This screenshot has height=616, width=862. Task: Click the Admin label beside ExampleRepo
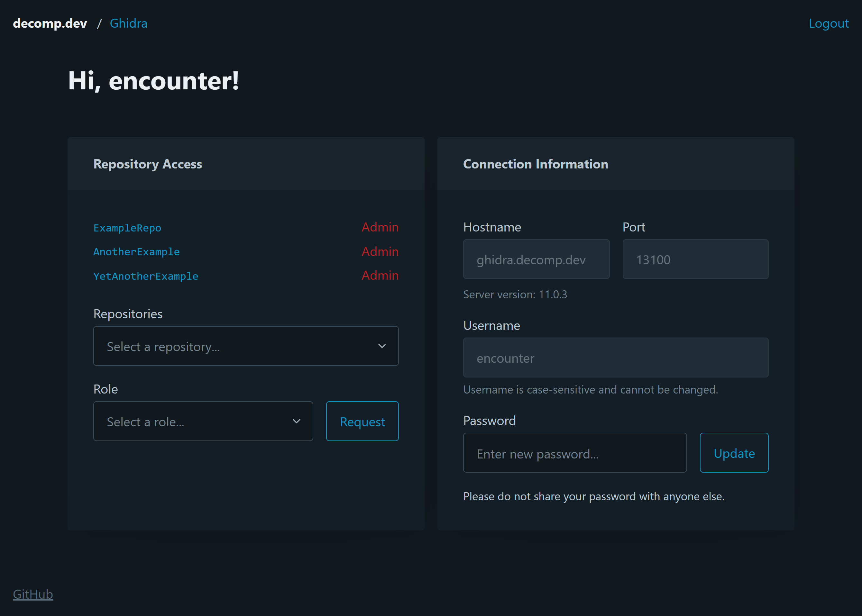pos(380,227)
